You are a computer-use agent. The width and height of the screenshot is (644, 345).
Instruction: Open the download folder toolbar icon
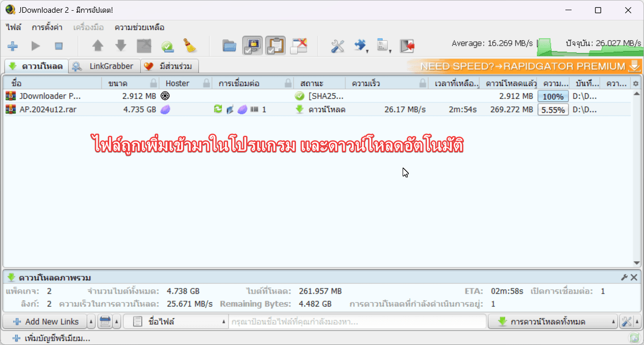click(230, 46)
